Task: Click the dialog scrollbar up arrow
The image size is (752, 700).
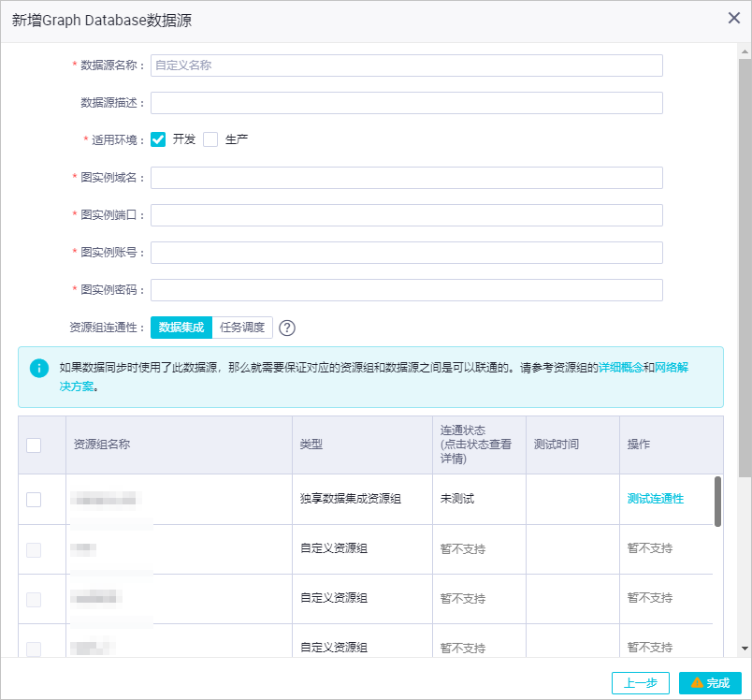Action: 745,51
